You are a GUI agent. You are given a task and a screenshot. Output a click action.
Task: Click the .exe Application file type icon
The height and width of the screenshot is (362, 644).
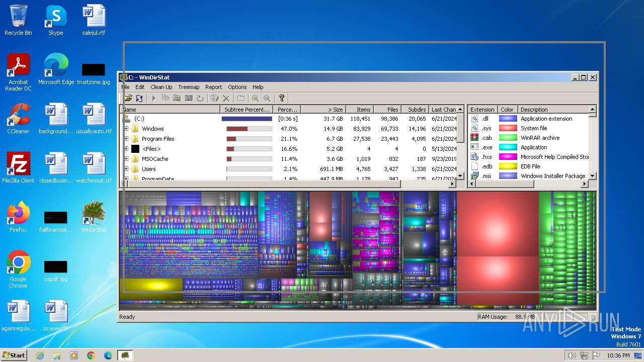(474, 147)
